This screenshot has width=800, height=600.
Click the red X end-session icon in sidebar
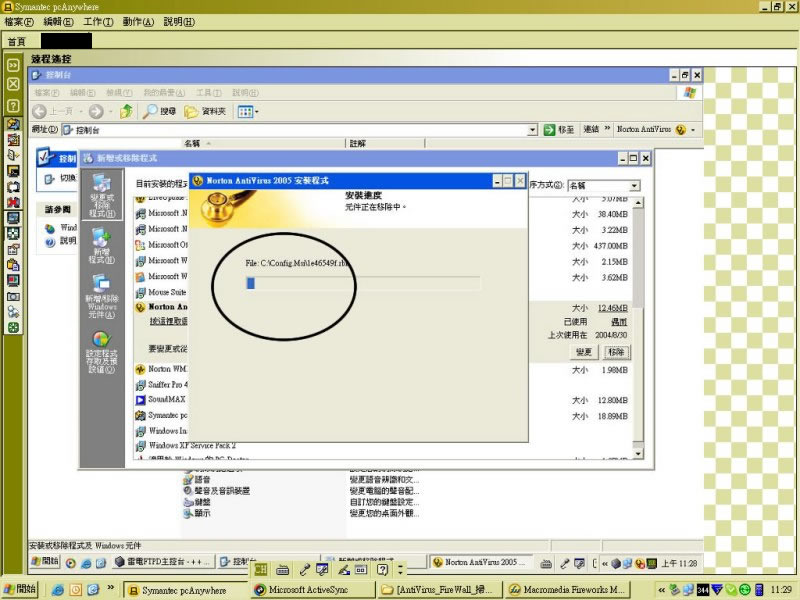[x=13, y=202]
